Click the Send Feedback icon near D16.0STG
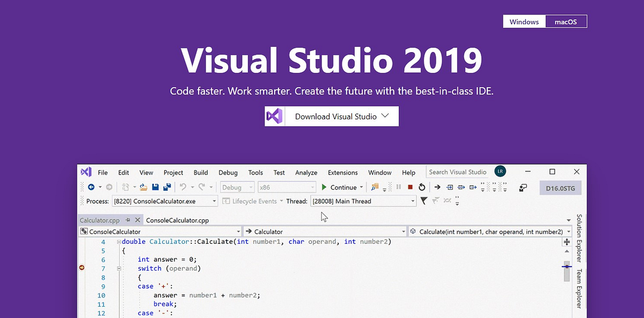644x318 pixels. coord(523,187)
